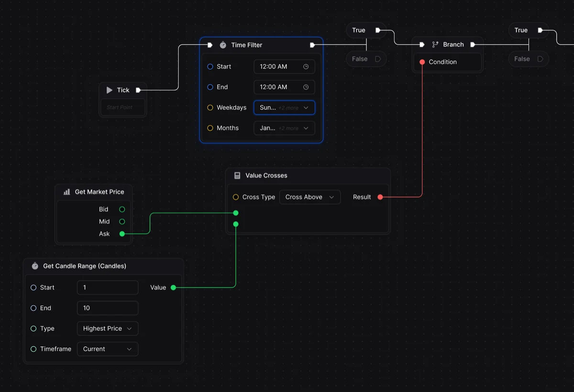Viewport: 574px width, 392px height.
Task: Click the Branch input execution pin
Action: tap(422, 44)
